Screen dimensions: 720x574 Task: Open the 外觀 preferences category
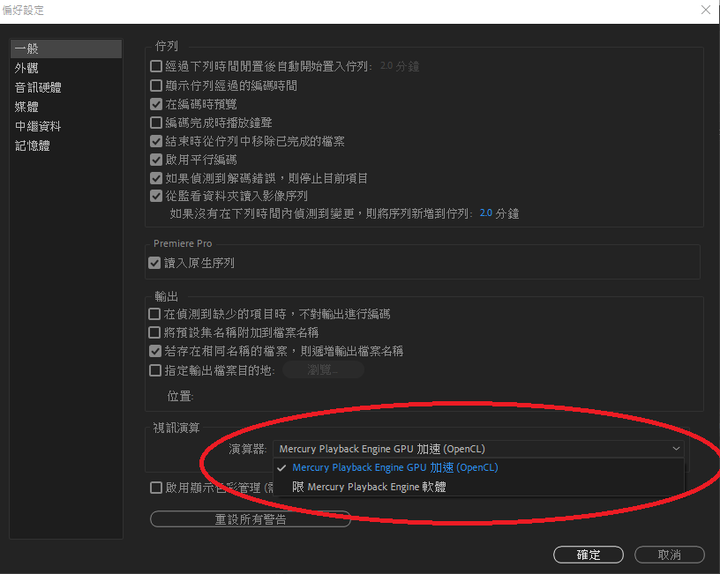[26, 68]
